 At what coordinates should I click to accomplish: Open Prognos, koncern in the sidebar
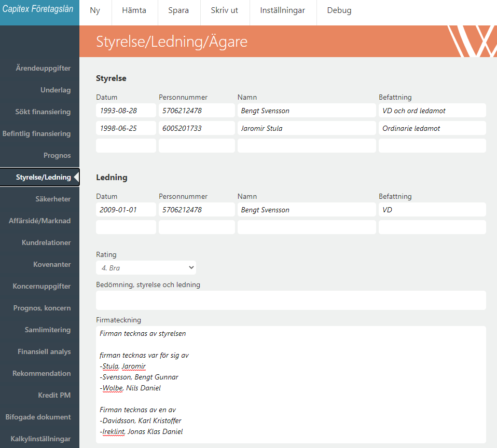(42, 308)
